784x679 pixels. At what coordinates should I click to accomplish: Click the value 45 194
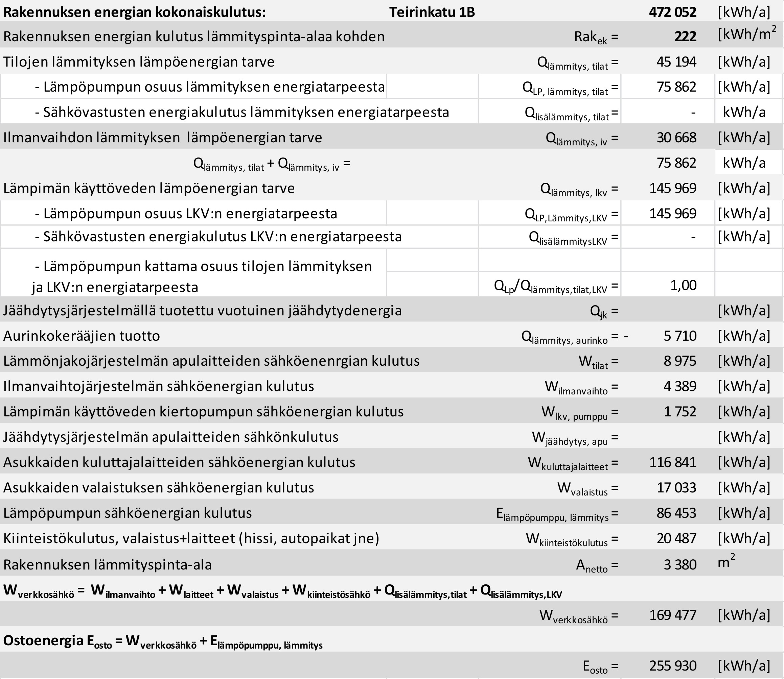[x=676, y=62]
